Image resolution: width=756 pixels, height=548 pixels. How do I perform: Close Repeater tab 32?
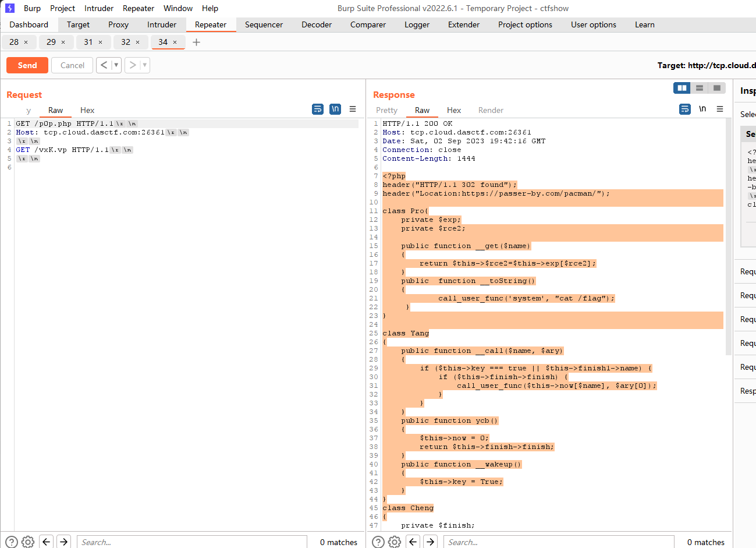(137, 42)
